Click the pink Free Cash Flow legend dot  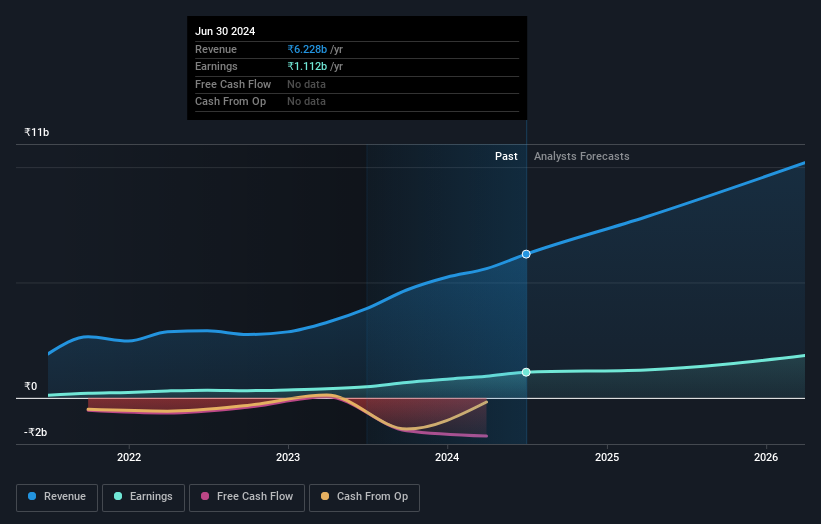click(x=205, y=496)
